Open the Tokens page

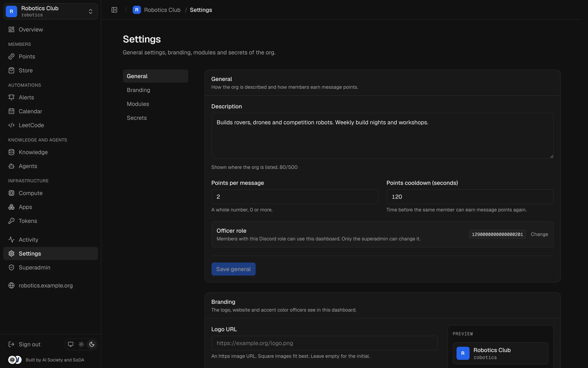pyautogui.click(x=51, y=221)
